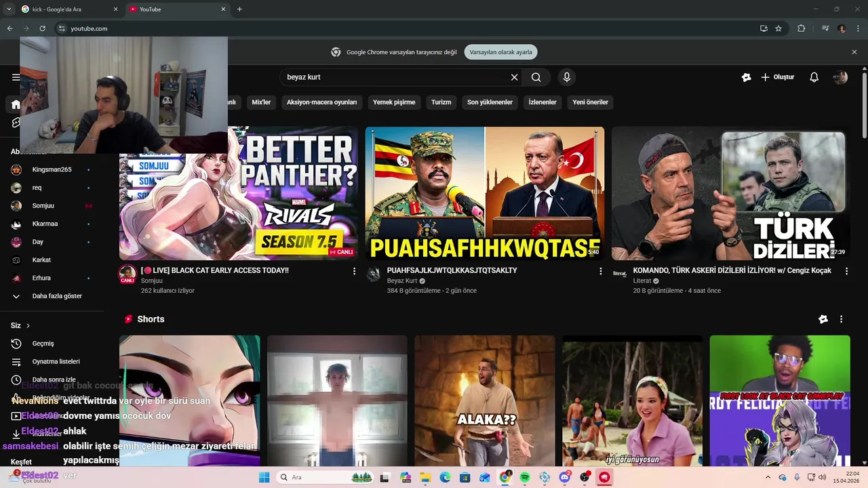Click the YouTube search magnifier button

point(536,77)
